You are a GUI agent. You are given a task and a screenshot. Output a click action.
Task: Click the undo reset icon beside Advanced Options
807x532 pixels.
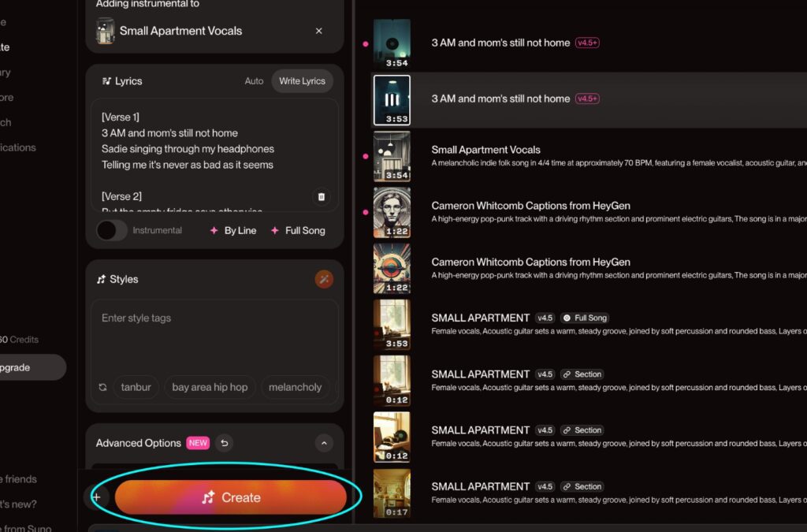point(225,443)
